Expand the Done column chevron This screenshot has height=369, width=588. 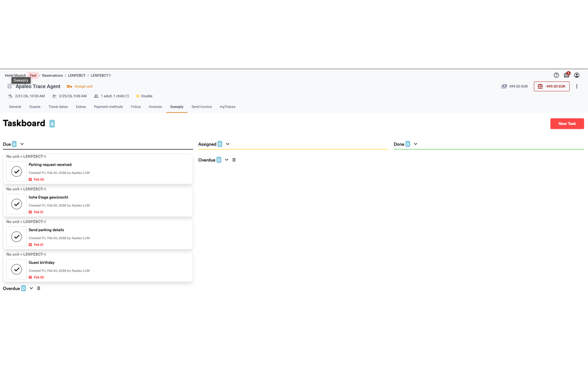point(416,144)
